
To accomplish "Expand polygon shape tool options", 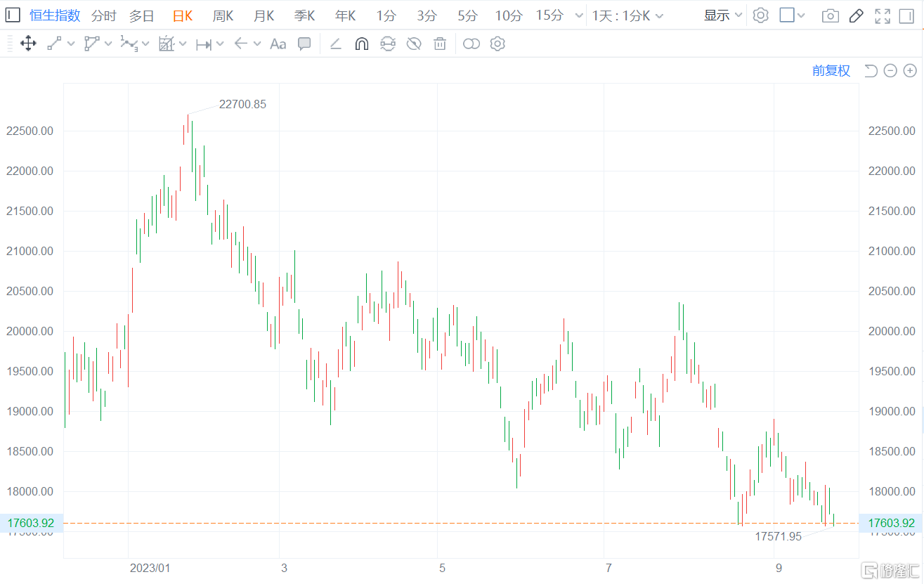I will click(x=108, y=44).
